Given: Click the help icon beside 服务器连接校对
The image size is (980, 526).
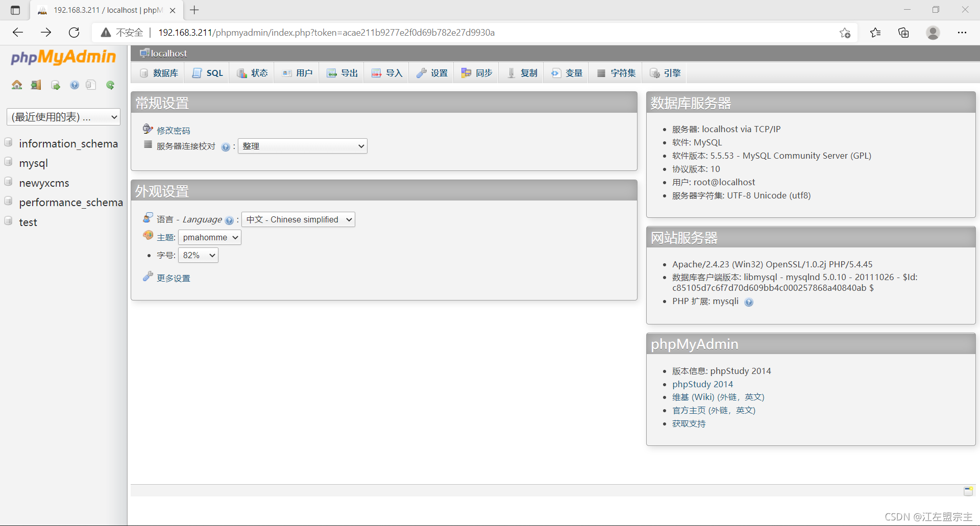Looking at the screenshot, I should tap(226, 147).
